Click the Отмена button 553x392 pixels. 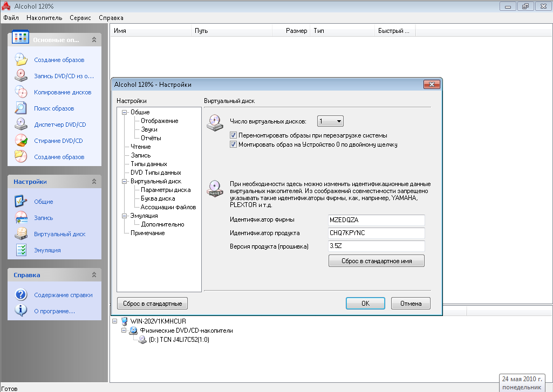point(411,304)
